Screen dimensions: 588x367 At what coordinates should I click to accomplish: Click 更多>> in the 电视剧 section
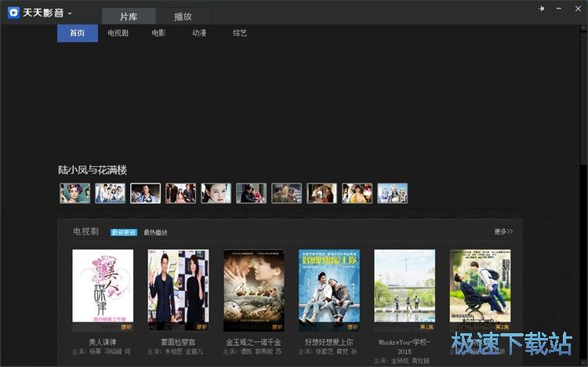click(503, 231)
